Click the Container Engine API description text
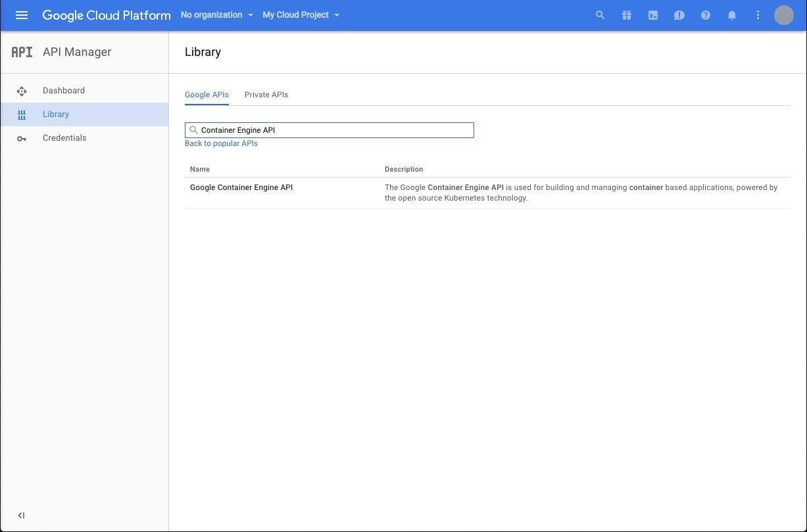807x532 pixels. tap(581, 193)
